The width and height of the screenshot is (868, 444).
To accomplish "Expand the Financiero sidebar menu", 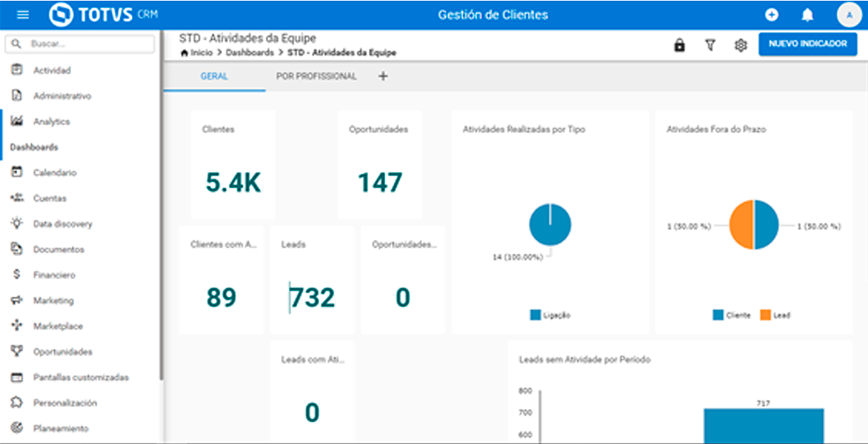I will coord(54,275).
